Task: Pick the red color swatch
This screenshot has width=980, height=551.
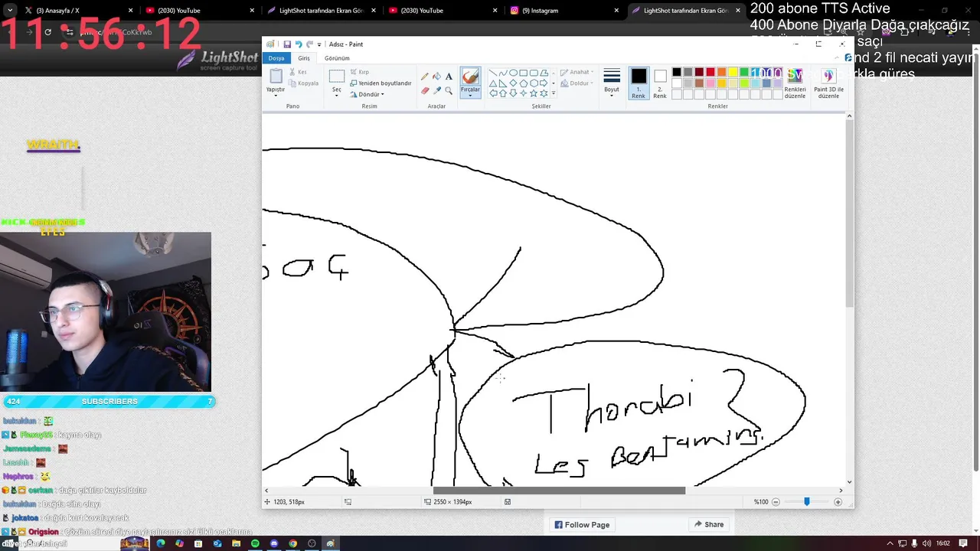Action: tap(710, 73)
